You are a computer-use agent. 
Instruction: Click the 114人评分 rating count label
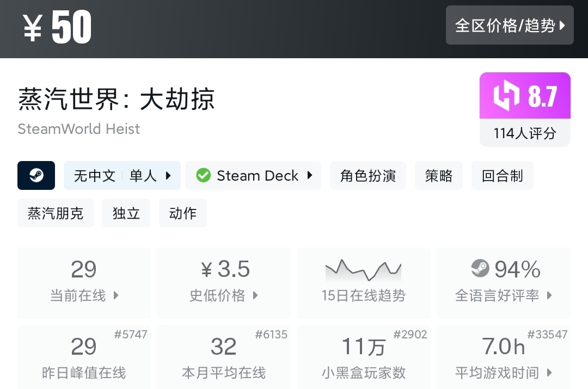tap(525, 133)
